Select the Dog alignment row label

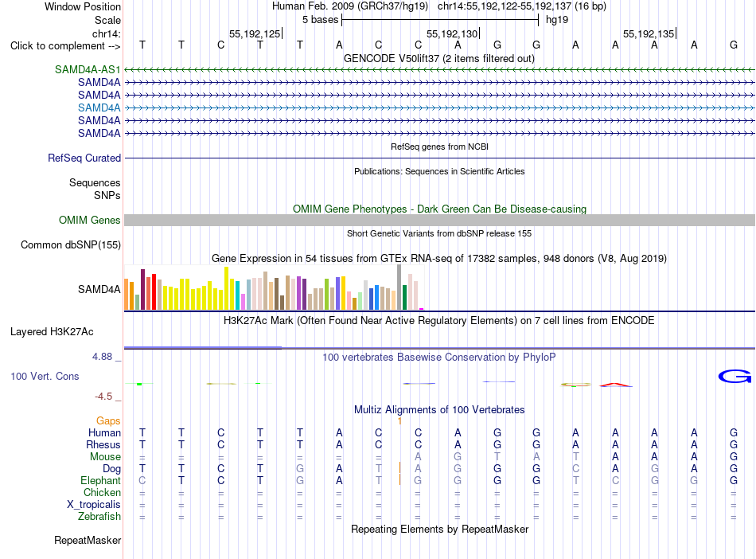click(x=111, y=468)
